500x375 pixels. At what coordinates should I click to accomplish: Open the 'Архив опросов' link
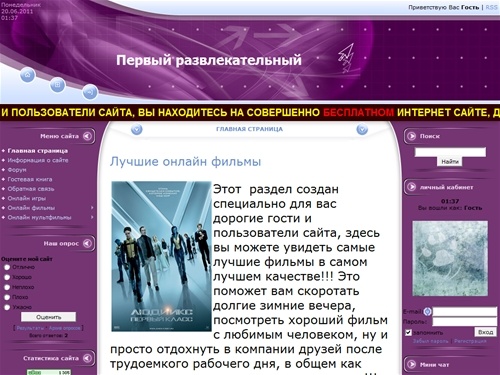65,328
